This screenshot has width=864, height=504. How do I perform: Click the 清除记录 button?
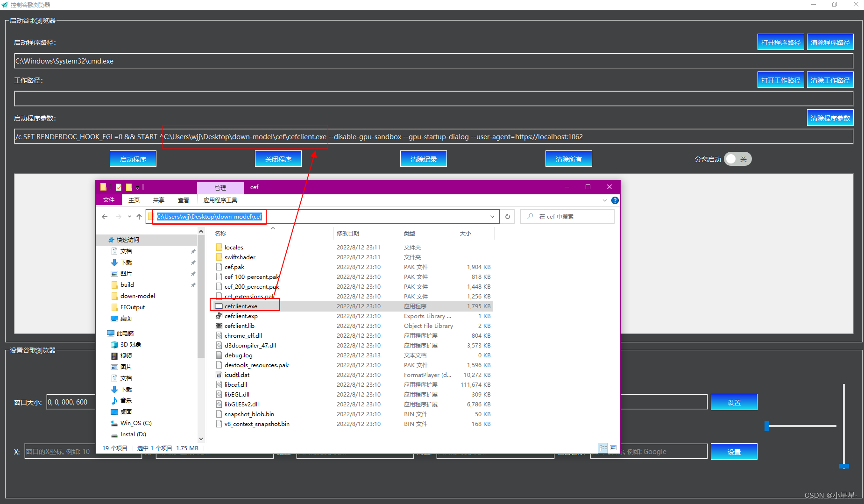pyautogui.click(x=424, y=159)
